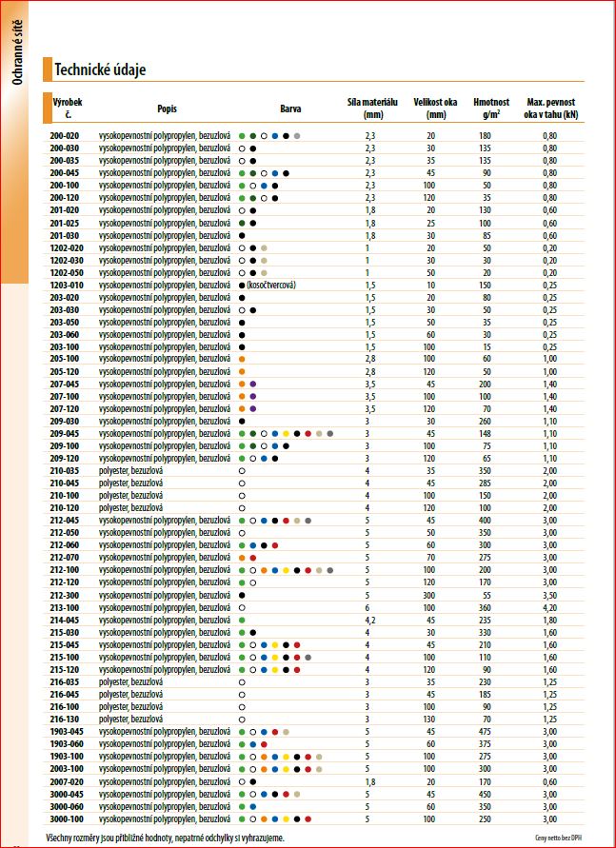Click the 'Technické údaje' heading
The image size is (616, 848).
(100, 70)
